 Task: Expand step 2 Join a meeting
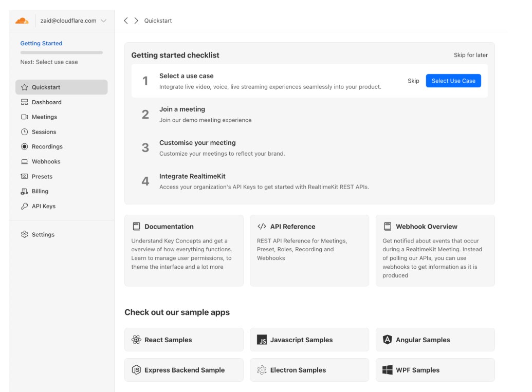click(182, 109)
